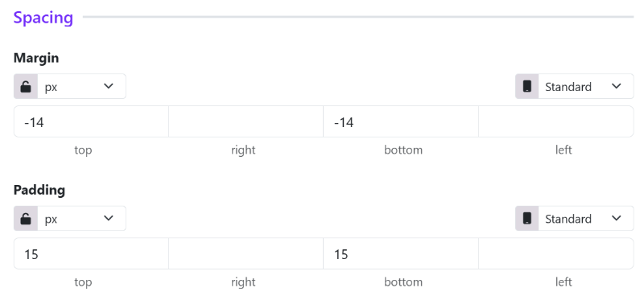Click the empty Padding left field
The image size is (644, 300).
pyautogui.click(x=556, y=253)
